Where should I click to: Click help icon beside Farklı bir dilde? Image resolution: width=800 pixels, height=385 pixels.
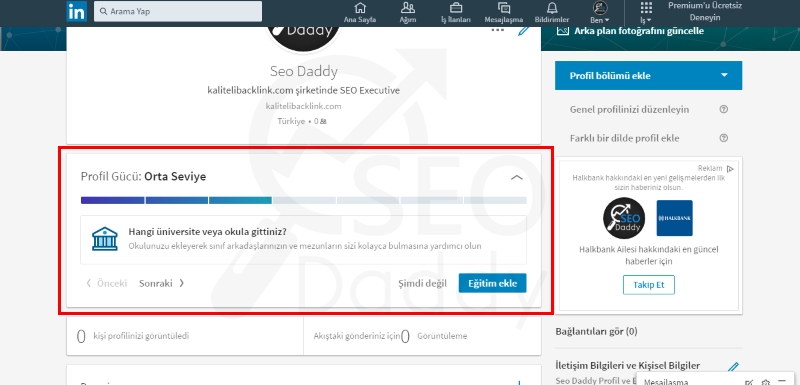[723, 138]
